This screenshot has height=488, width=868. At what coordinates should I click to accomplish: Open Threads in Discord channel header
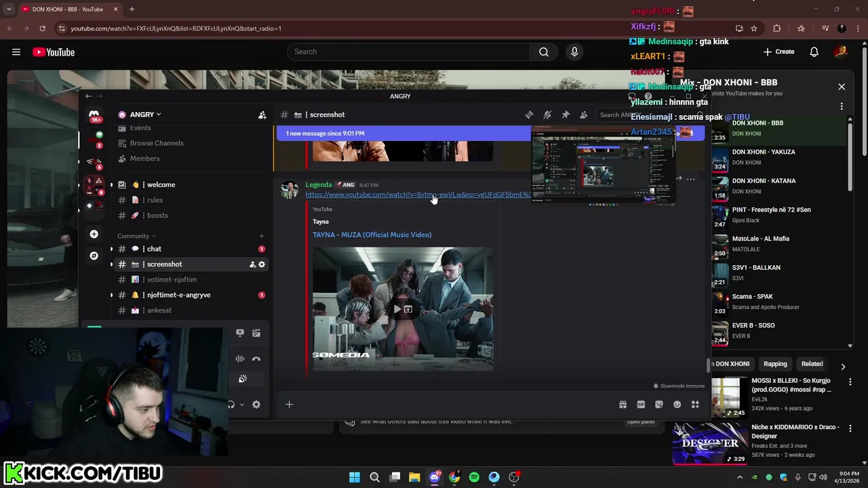(529, 115)
